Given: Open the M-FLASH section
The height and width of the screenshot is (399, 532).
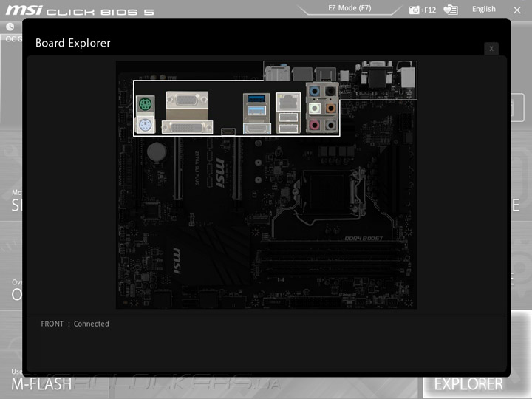Looking at the screenshot, I should [x=41, y=384].
